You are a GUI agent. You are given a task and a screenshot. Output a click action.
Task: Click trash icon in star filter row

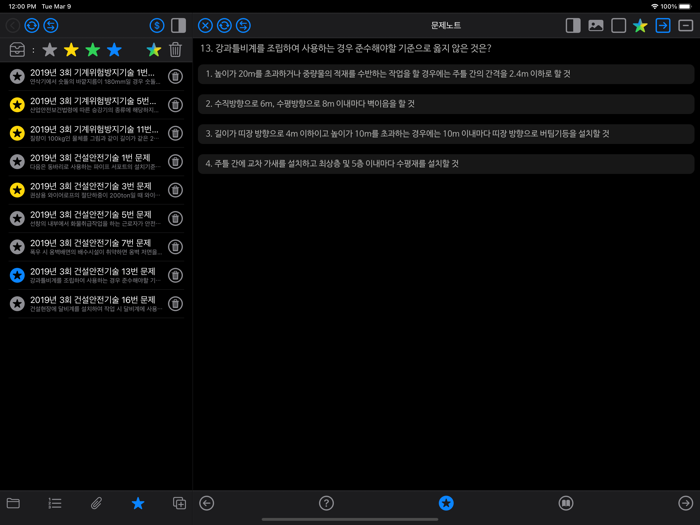(175, 50)
